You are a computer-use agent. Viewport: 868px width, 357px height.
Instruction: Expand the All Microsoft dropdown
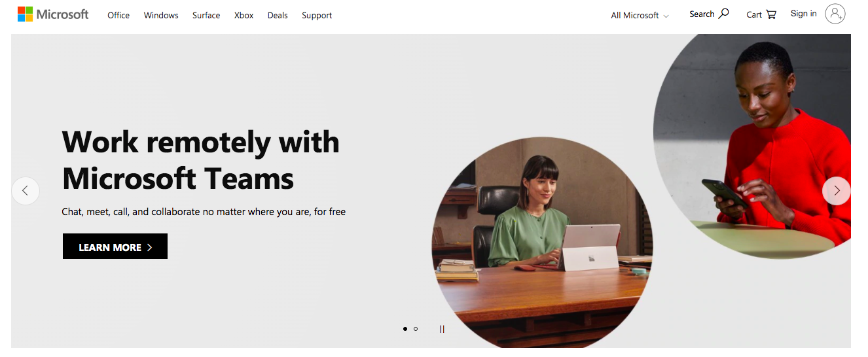tap(640, 15)
